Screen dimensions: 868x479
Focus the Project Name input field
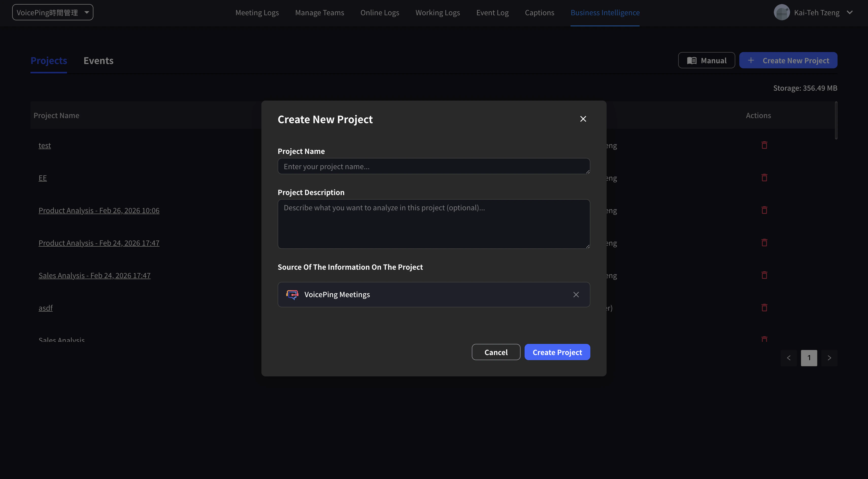(433, 167)
